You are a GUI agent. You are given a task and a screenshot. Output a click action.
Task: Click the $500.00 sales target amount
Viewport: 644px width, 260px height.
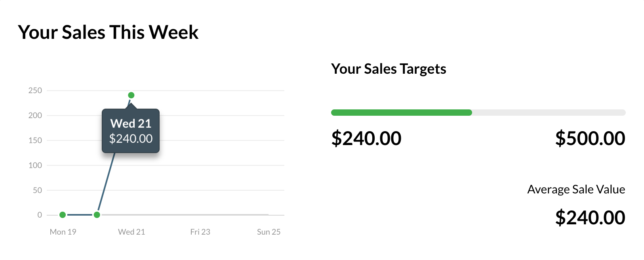590,138
